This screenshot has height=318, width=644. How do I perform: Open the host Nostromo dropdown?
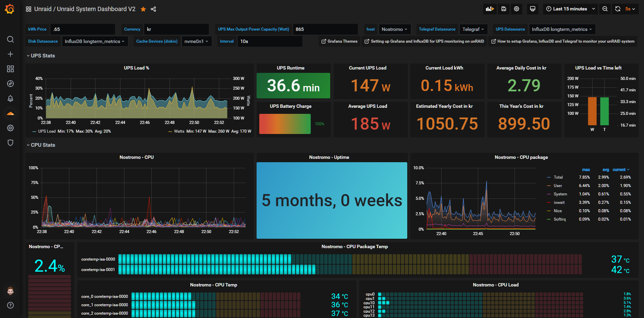[394, 29]
